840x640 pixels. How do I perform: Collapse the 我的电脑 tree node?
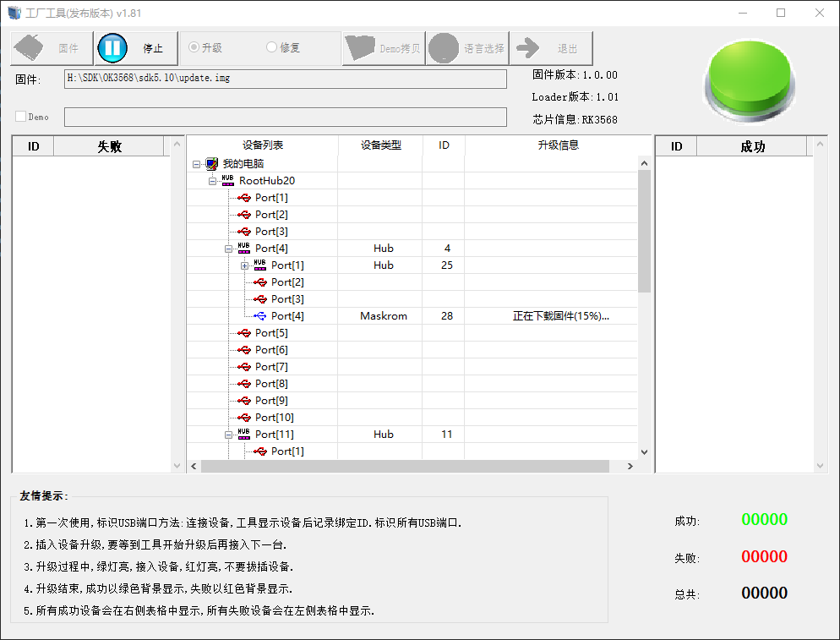pos(197,164)
